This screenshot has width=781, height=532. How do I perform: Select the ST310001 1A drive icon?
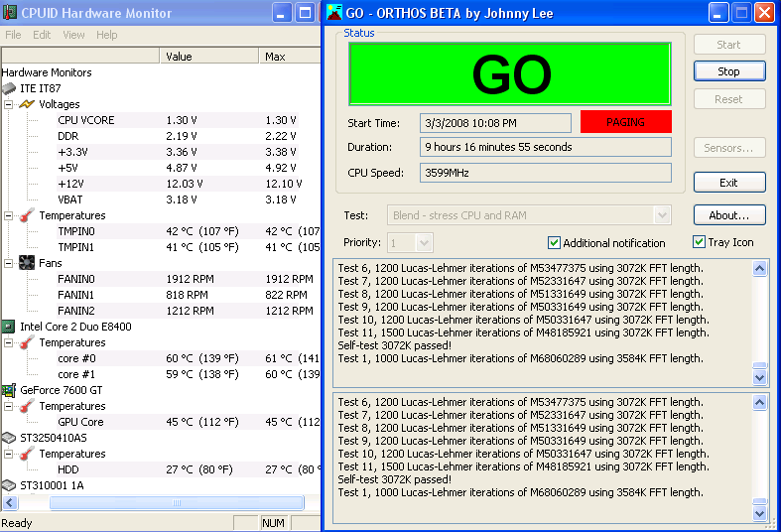(9, 485)
